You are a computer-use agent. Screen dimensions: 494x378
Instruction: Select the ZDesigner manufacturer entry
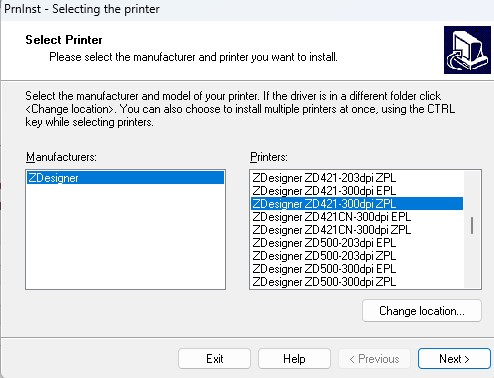click(x=125, y=178)
